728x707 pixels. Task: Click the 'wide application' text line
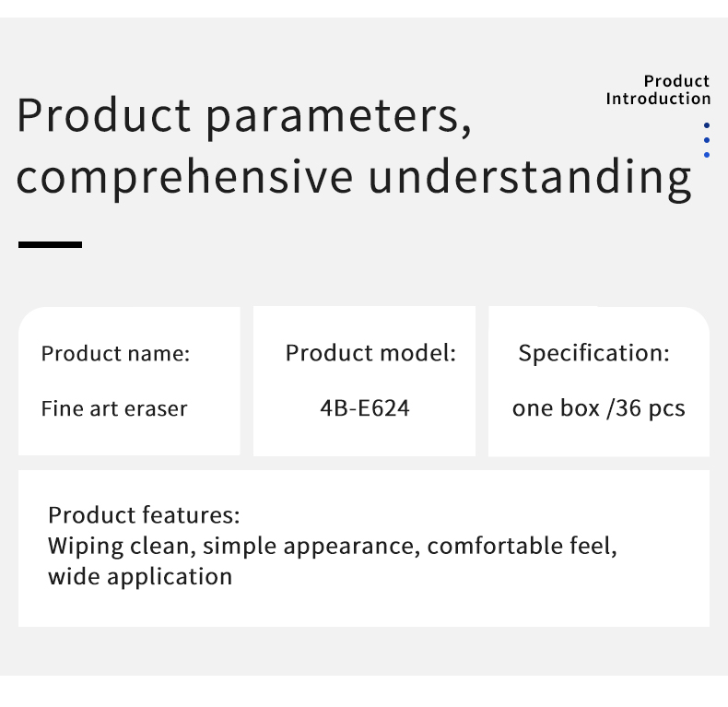coord(140,576)
